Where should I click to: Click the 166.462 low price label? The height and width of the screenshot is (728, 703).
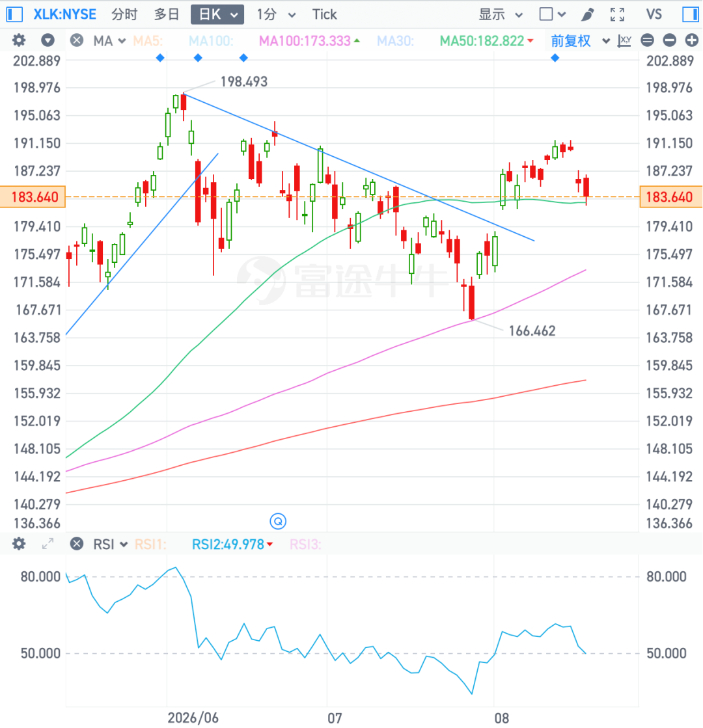tap(532, 331)
